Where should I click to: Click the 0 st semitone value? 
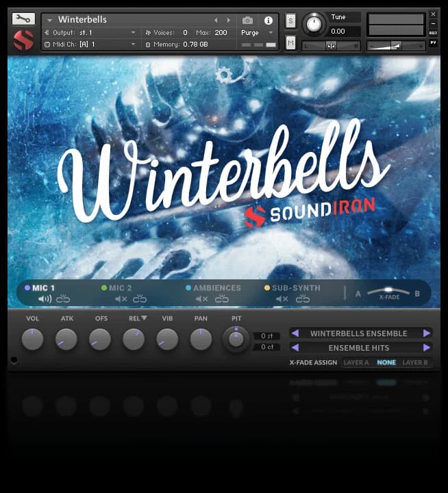pos(266,336)
